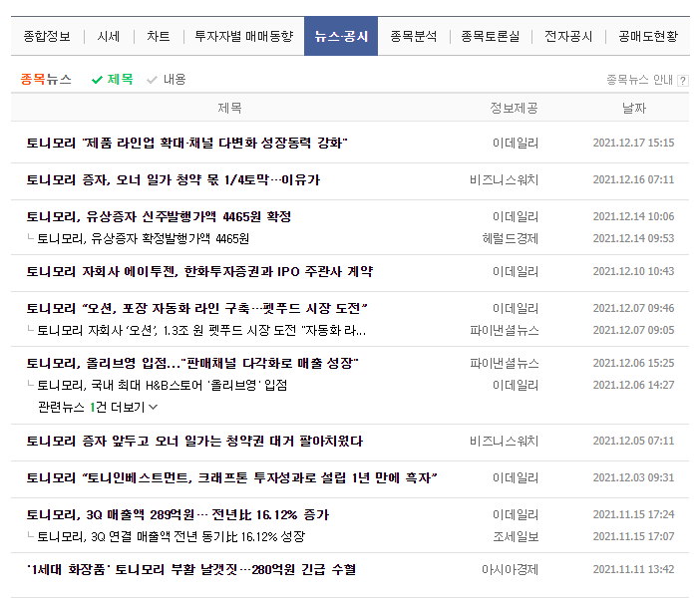Image resolution: width=700 pixels, height=607 pixels.
Task: Click date 2021.12.07 09:05
Action: [633, 330]
